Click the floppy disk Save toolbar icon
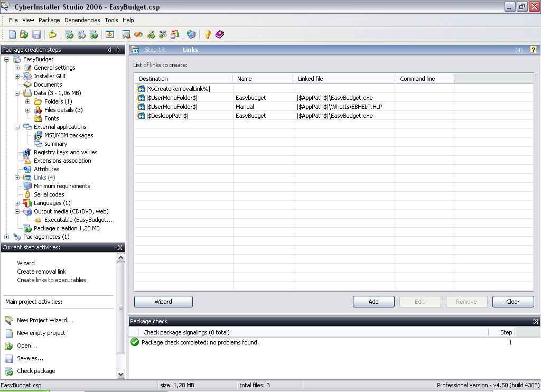Image resolution: width=541 pixels, height=392 pixels. point(36,34)
